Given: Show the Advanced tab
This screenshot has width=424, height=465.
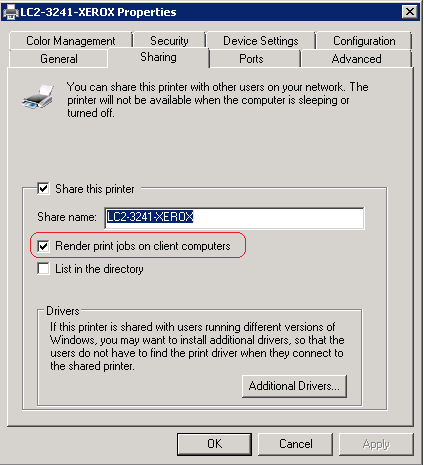Looking at the screenshot, I should [356, 59].
